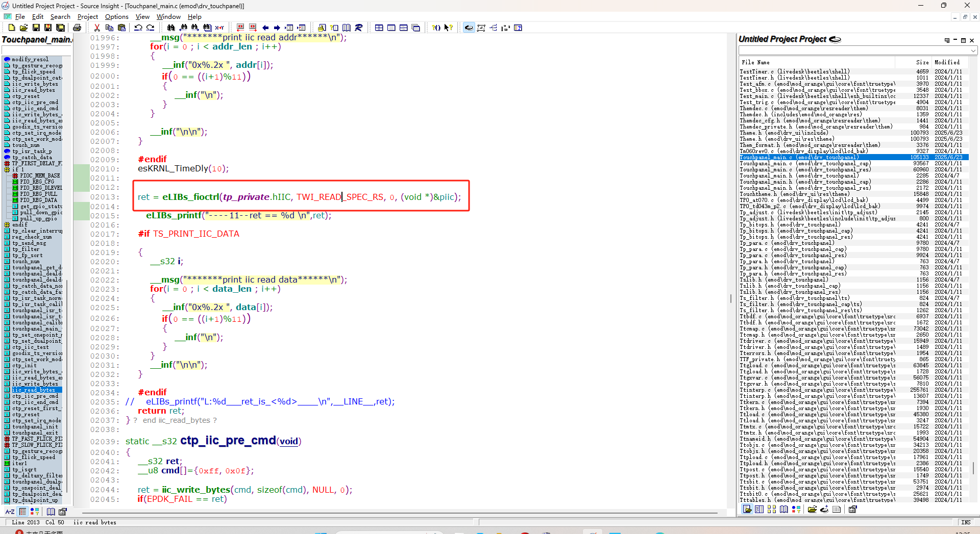Click the open folder arrow icon in the project panel
The image size is (980, 534).
812,509
